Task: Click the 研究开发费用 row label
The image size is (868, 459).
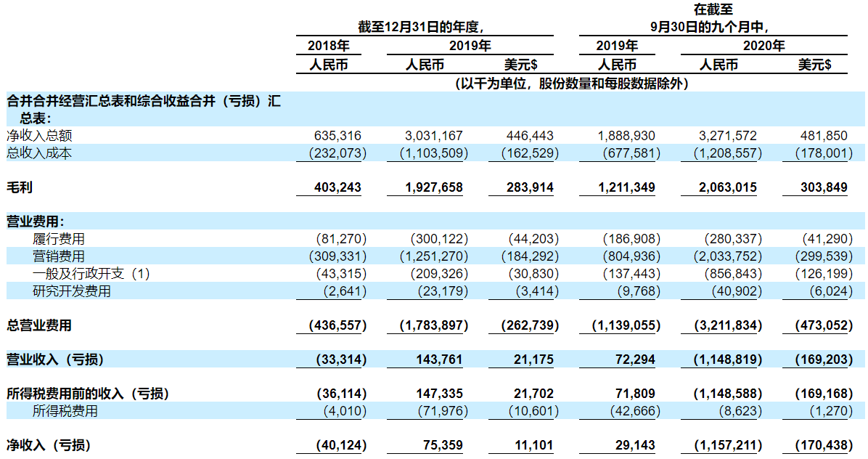Action: click(72, 291)
